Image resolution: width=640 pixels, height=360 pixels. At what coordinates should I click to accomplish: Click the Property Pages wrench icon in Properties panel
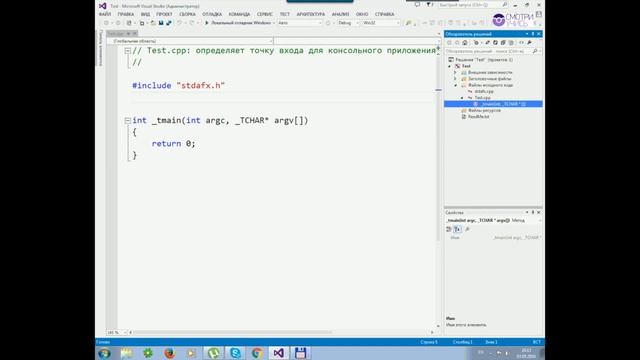(468, 229)
